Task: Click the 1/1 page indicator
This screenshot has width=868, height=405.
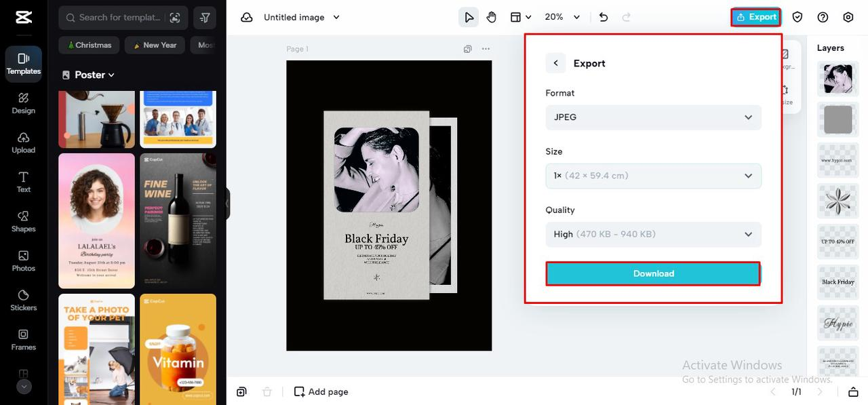Action: pos(797,392)
